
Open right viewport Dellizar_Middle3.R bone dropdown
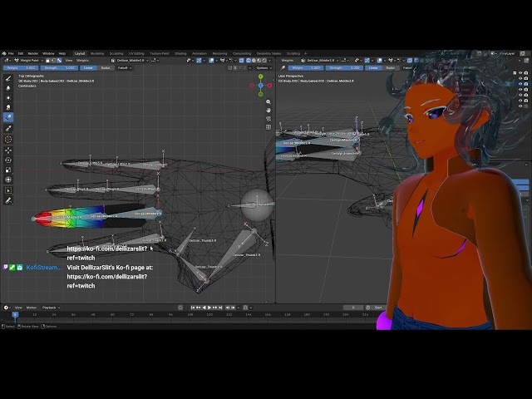(x=320, y=61)
